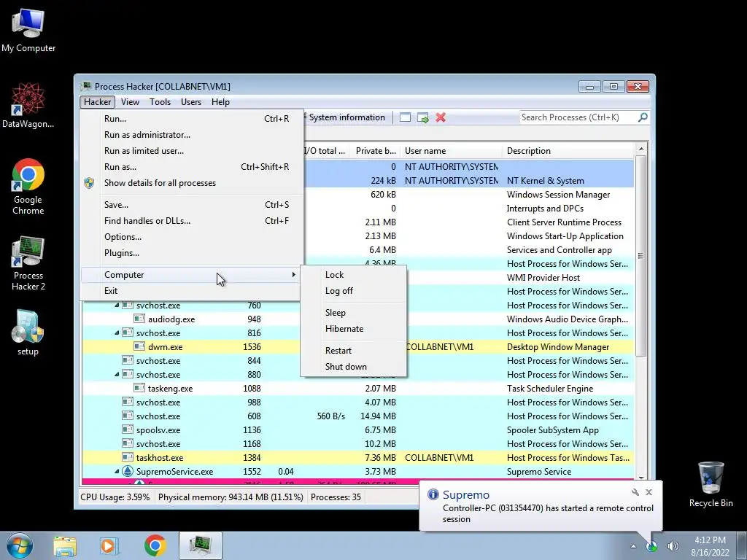
Task: Click the search magnifier icon
Action: coord(643,117)
